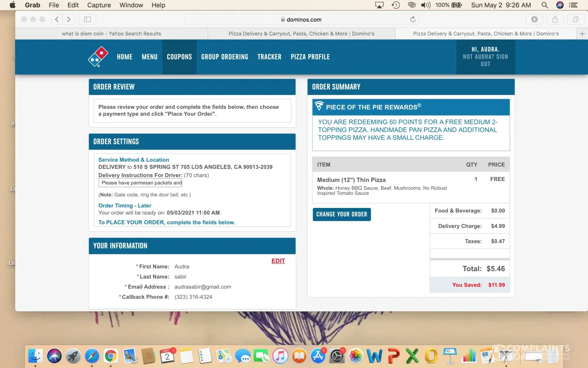Open Service Method & Location link
588x368 pixels.
coord(134,160)
